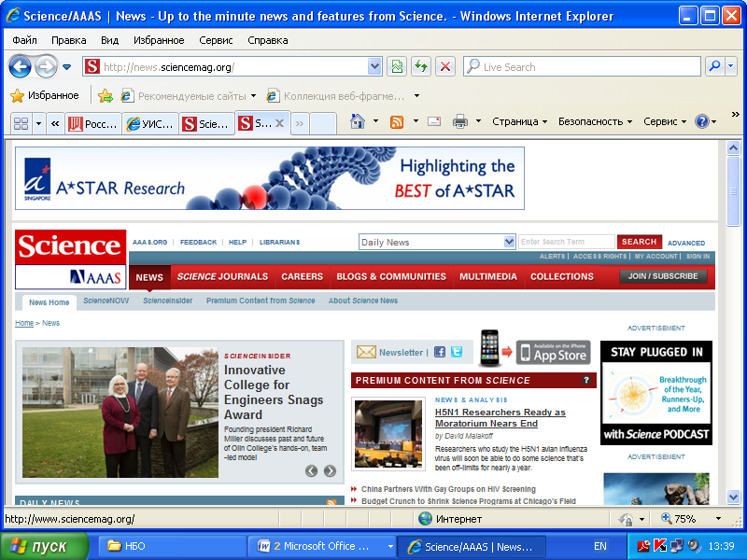Click the Daily News RSS icon
The width and height of the screenshot is (747, 560).
[331, 502]
